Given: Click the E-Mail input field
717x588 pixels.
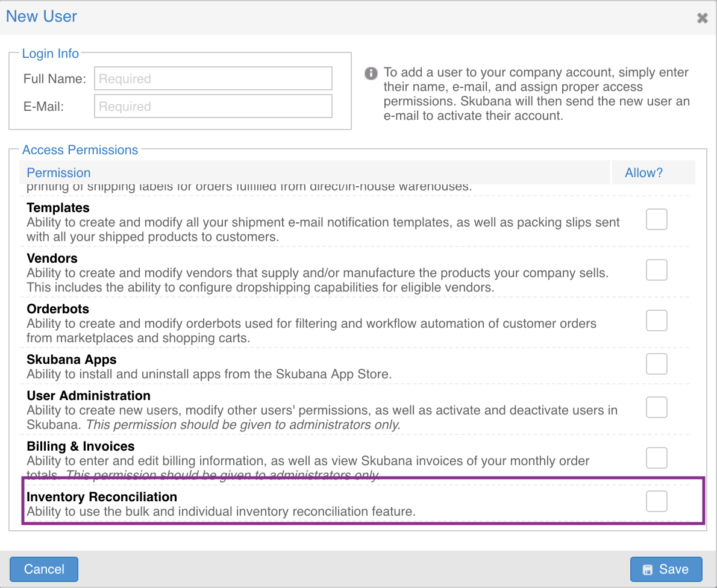Looking at the screenshot, I should [x=213, y=106].
